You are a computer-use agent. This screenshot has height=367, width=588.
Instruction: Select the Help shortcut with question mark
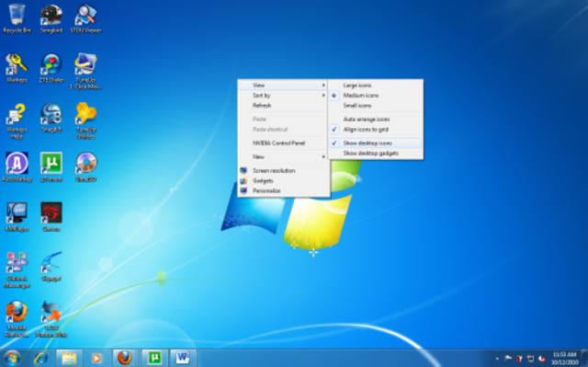17,121
